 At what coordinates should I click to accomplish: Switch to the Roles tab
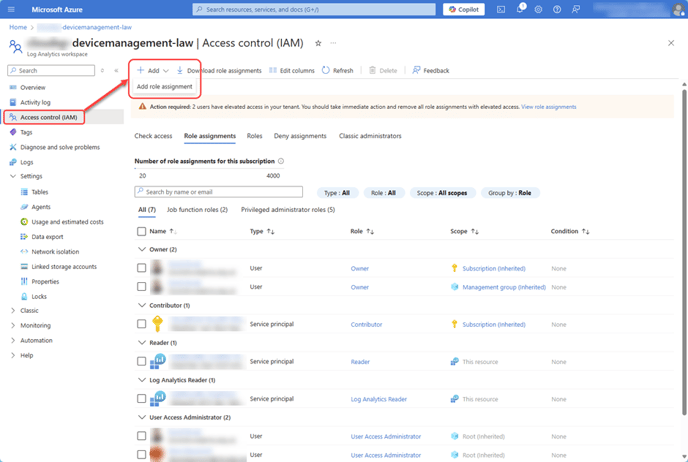click(x=254, y=136)
